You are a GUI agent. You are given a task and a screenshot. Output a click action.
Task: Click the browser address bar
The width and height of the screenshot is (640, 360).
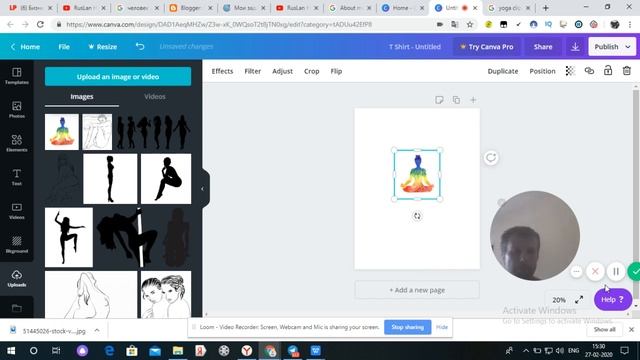pyautogui.click(x=245, y=24)
